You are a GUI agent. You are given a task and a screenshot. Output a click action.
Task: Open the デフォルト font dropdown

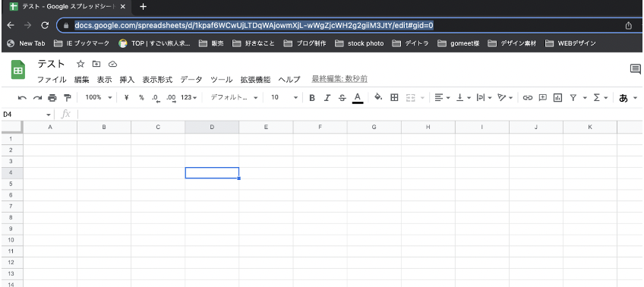[x=234, y=97]
